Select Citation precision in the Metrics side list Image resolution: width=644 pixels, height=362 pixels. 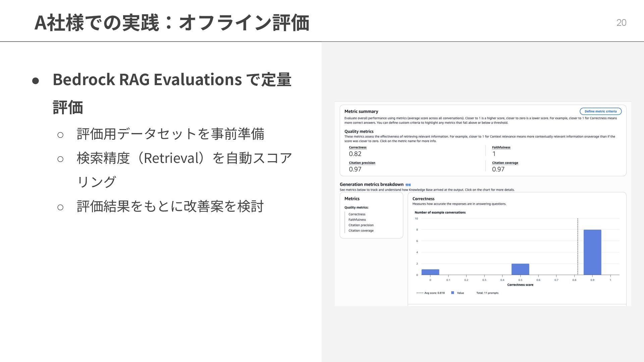(x=361, y=225)
